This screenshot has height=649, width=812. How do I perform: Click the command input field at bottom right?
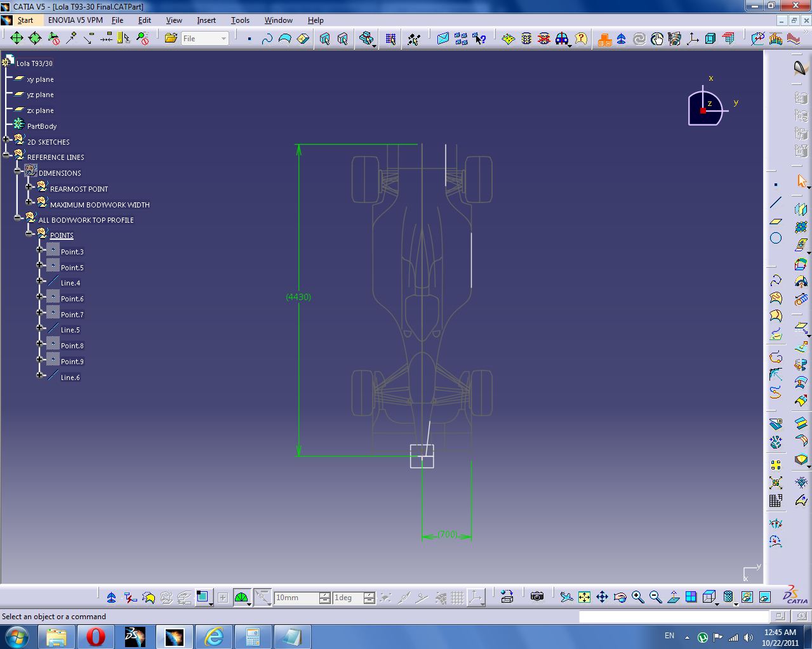point(673,616)
